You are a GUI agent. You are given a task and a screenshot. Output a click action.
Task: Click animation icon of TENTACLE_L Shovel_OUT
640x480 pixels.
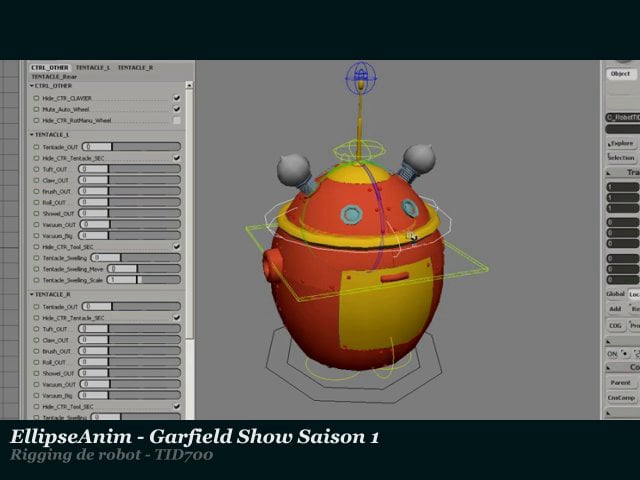tap(36, 213)
